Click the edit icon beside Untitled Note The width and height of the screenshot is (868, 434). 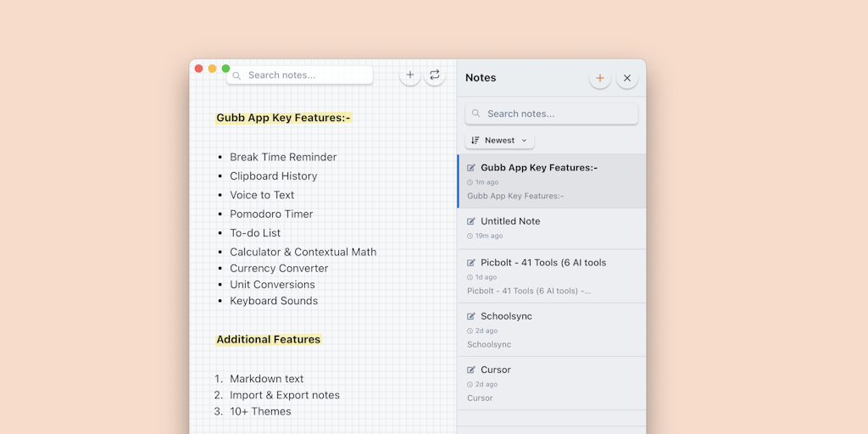tap(471, 221)
